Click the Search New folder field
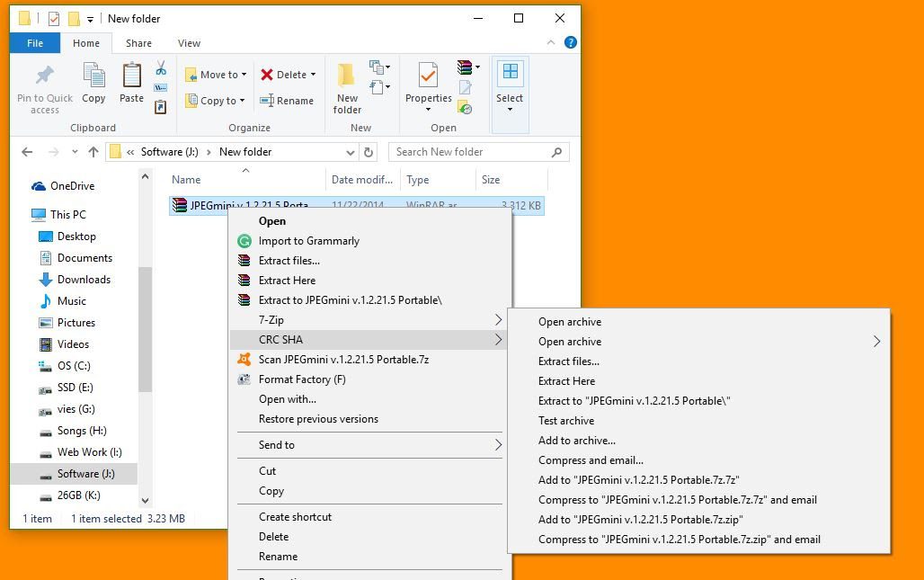Image resolution: width=924 pixels, height=580 pixels. (472, 152)
